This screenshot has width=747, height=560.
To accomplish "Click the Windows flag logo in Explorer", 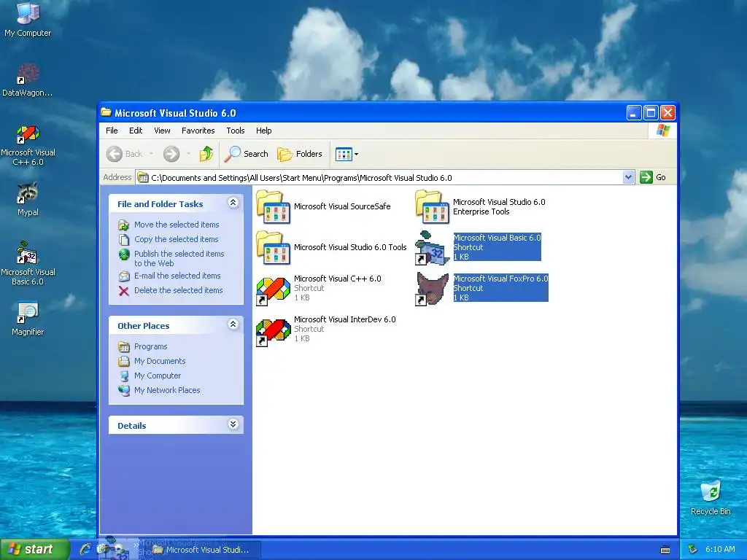I will point(662,131).
